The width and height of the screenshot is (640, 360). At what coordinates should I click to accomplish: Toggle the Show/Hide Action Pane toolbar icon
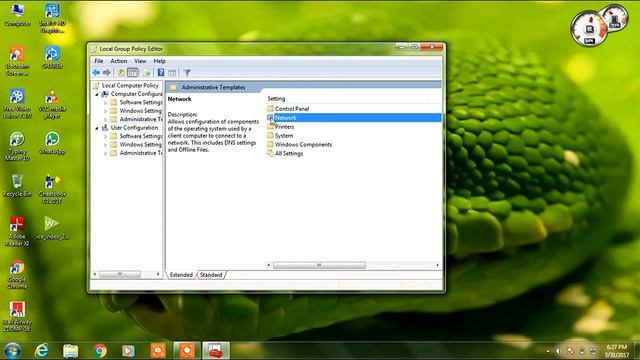click(172, 73)
